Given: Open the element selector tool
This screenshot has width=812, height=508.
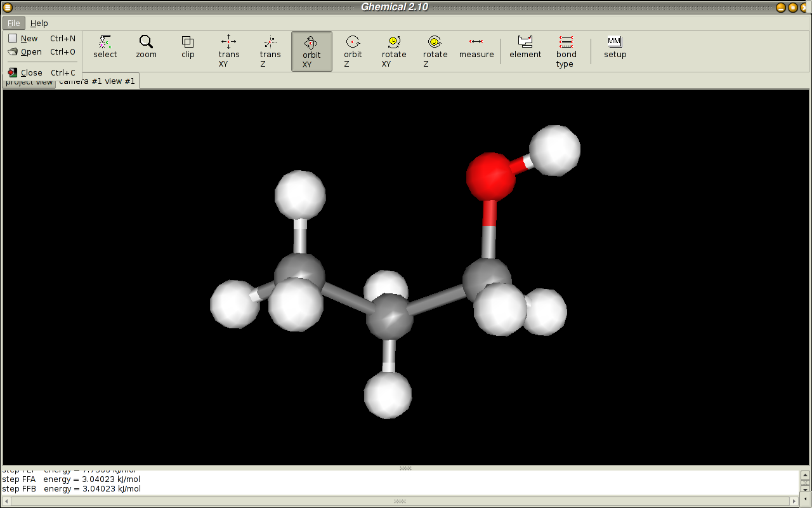Looking at the screenshot, I should pos(525,48).
